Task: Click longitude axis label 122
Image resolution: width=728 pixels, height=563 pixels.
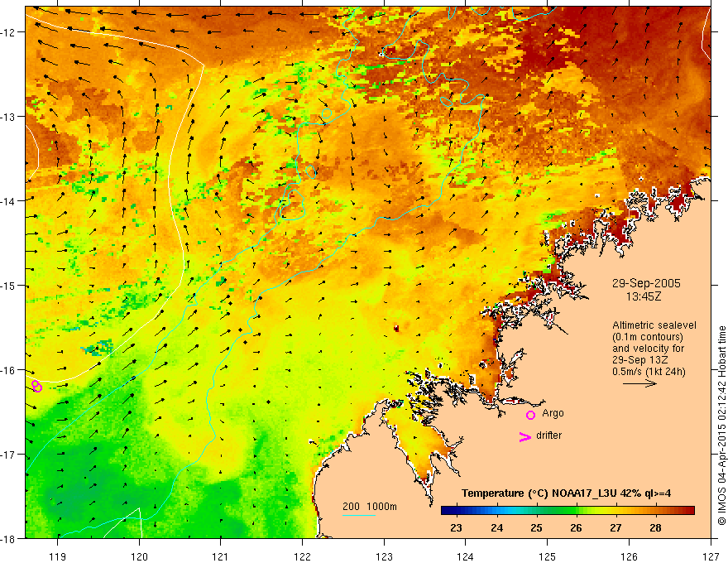Action: (302, 556)
